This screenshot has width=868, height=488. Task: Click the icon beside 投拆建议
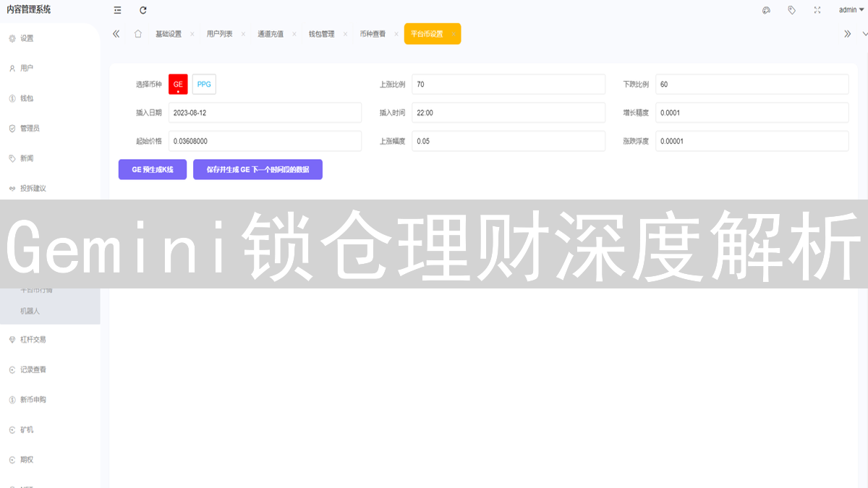coord(12,188)
